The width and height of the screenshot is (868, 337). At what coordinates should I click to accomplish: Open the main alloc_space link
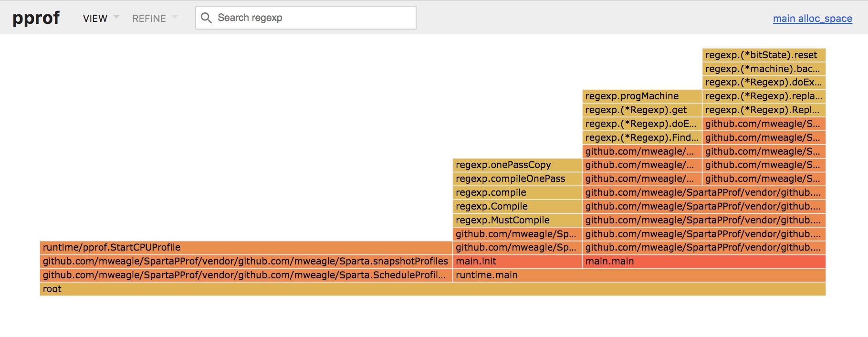tap(812, 19)
